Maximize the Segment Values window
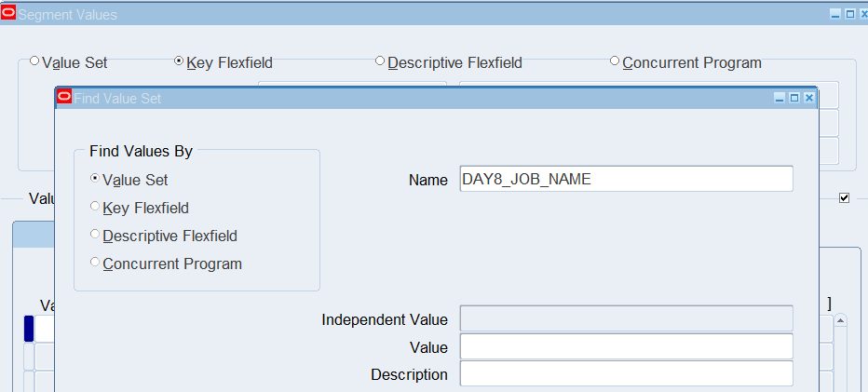The image size is (868, 392). click(x=850, y=14)
